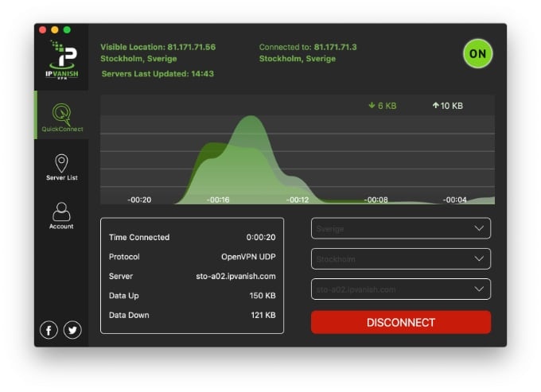
Task: Click the Data Up label
Action: (x=123, y=296)
